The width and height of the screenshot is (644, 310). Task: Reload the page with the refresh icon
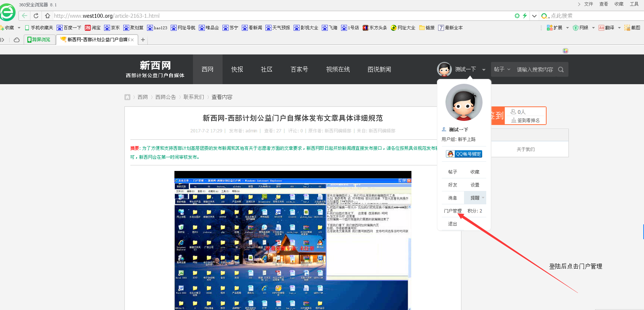(36, 16)
